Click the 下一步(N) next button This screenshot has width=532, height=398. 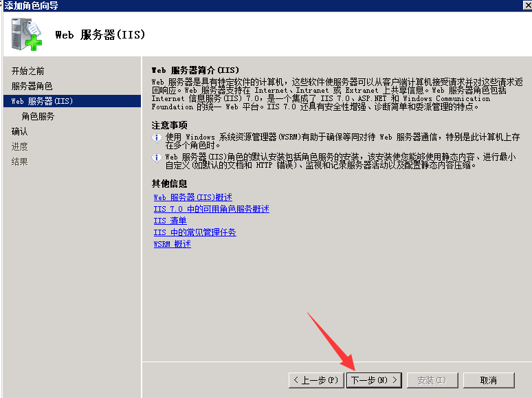pyautogui.click(x=374, y=380)
